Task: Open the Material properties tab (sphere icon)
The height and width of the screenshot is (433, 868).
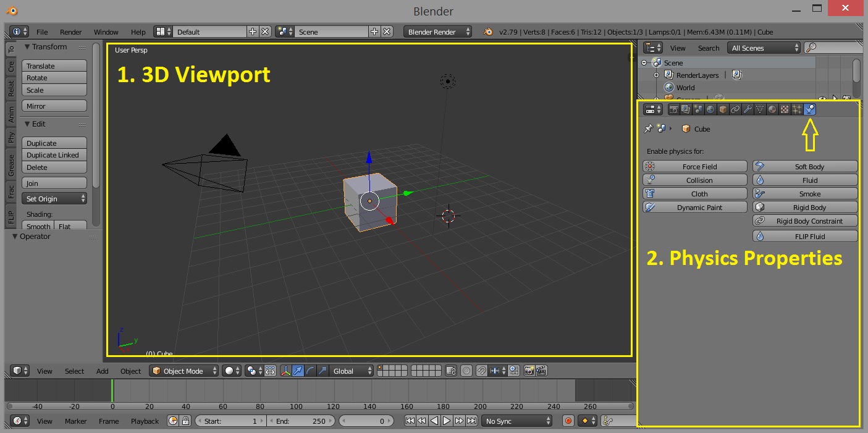Action: pos(772,109)
